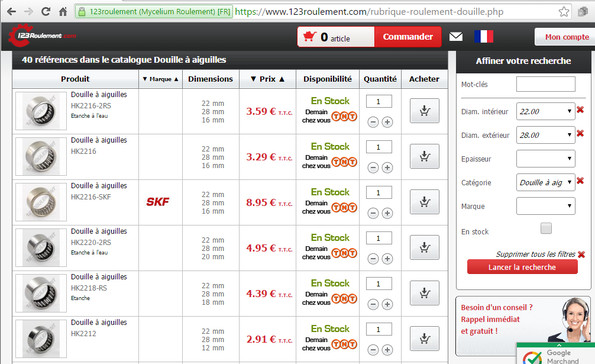Open Diam. extérieur dropdown 28.00

pyautogui.click(x=545, y=135)
